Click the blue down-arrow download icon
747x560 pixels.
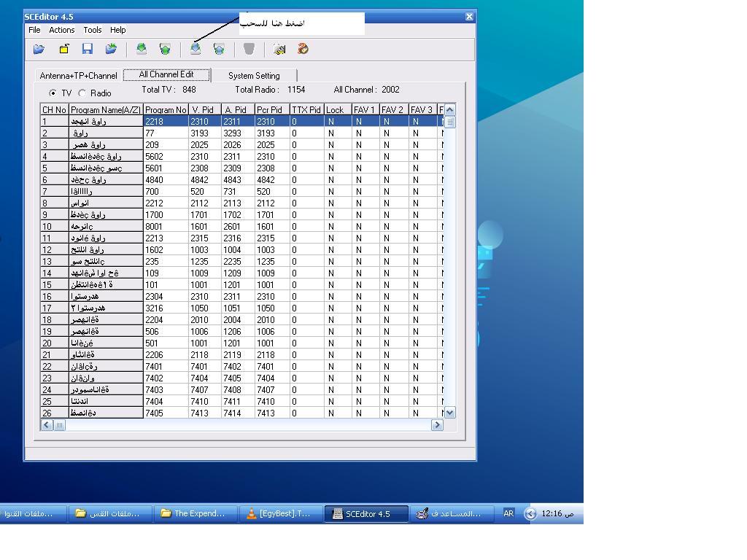pyautogui.click(x=196, y=49)
